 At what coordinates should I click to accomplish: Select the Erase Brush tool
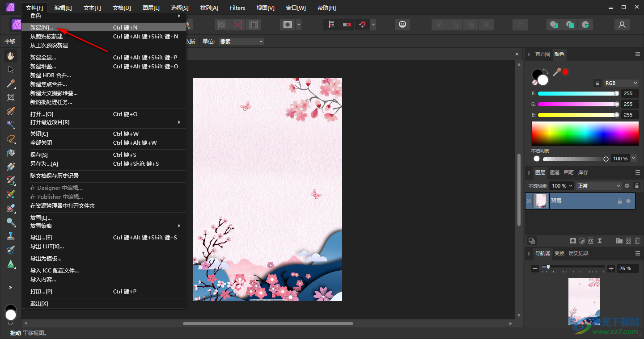pos(11,208)
